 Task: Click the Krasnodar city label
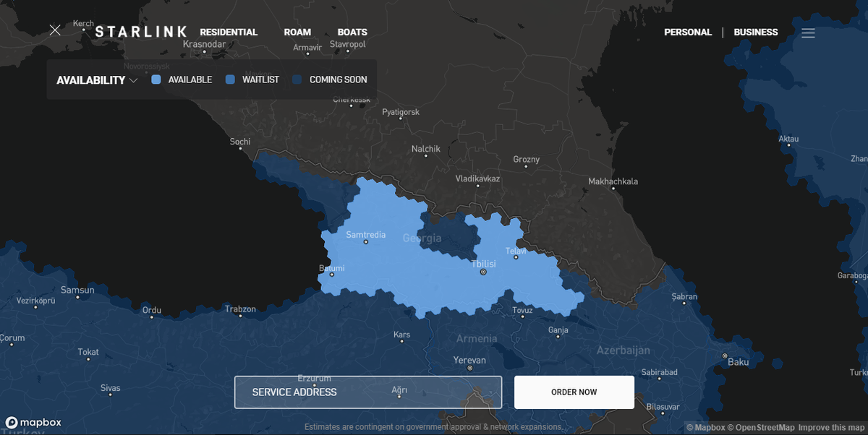tap(204, 44)
